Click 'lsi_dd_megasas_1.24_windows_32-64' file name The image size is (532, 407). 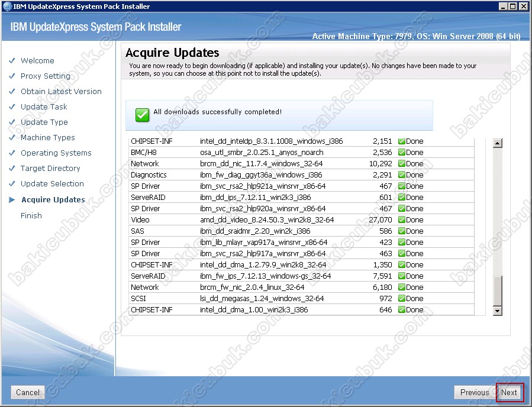(x=262, y=299)
